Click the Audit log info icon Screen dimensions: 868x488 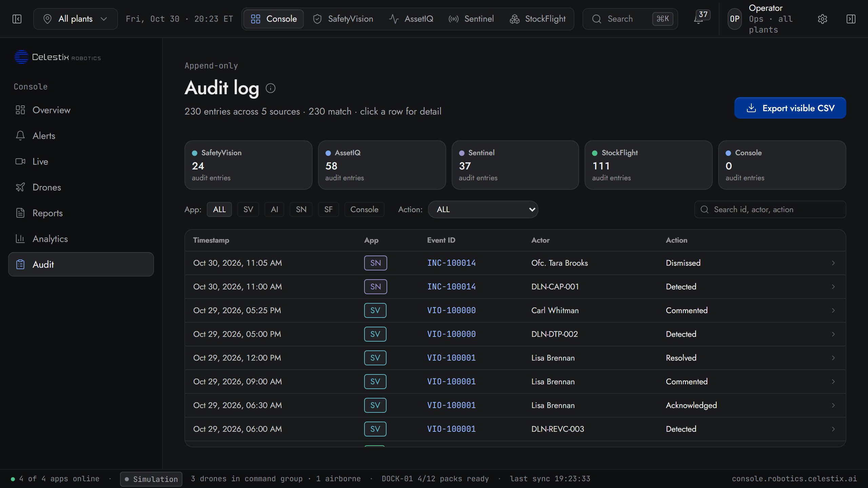click(x=271, y=88)
